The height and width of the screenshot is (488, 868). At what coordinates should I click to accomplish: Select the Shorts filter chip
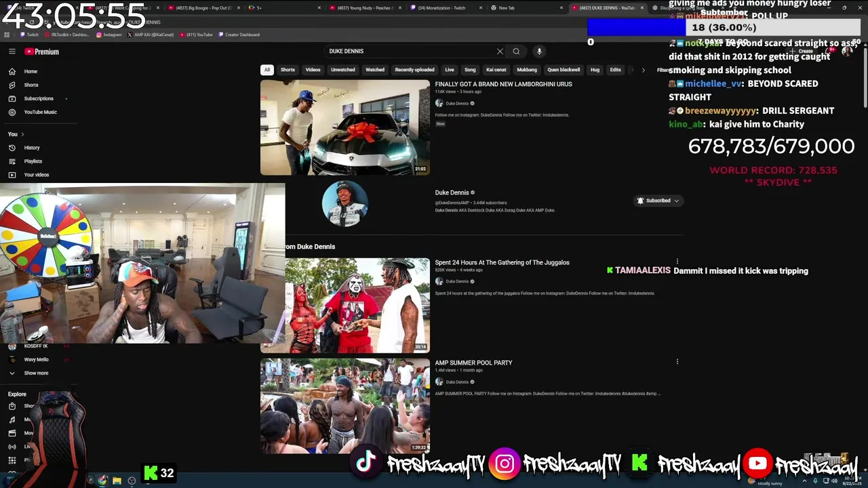pyautogui.click(x=288, y=70)
